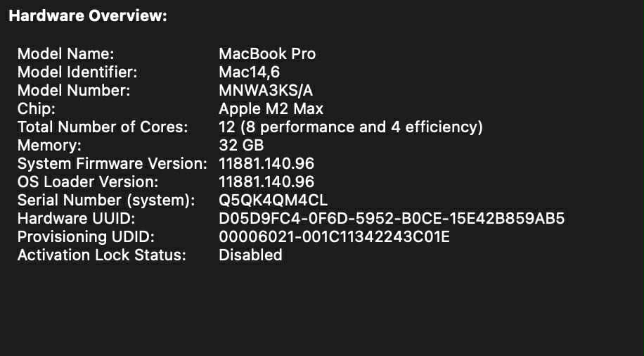Click the Apple M2 Max value
This screenshot has width=644, height=356.
(271, 108)
